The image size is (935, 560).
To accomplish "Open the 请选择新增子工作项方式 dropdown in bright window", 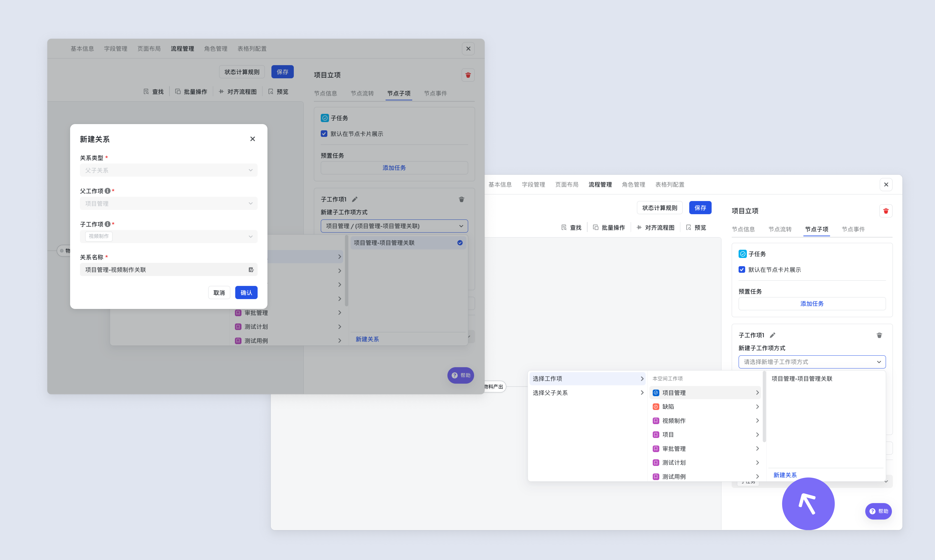I will [x=812, y=362].
